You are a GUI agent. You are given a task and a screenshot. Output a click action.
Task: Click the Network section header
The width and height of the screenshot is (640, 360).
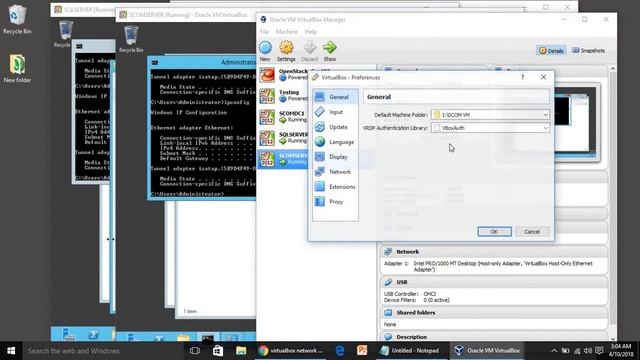click(494, 252)
